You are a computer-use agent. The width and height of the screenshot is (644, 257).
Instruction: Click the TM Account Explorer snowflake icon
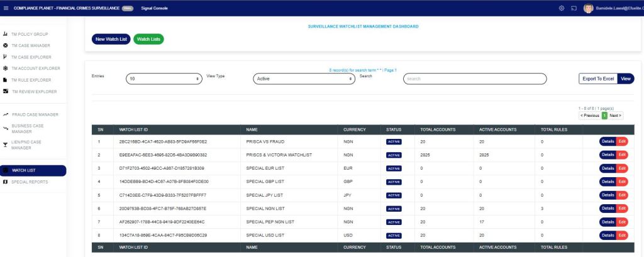(6, 68)
